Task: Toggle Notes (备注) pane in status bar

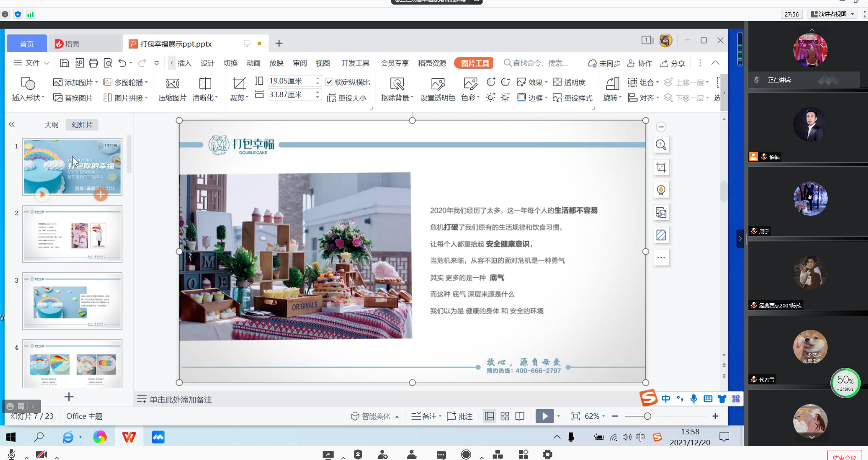Action: tap(426, 416)
